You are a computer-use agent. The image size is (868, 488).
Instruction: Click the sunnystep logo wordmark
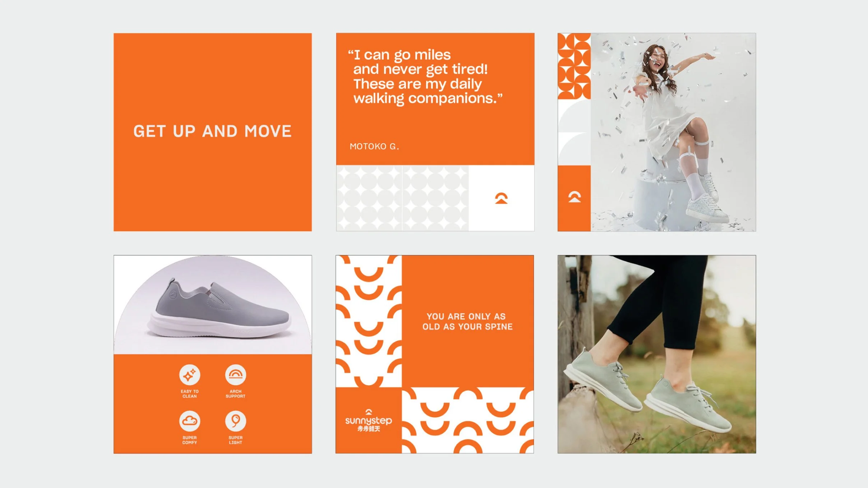pos(368,421)
